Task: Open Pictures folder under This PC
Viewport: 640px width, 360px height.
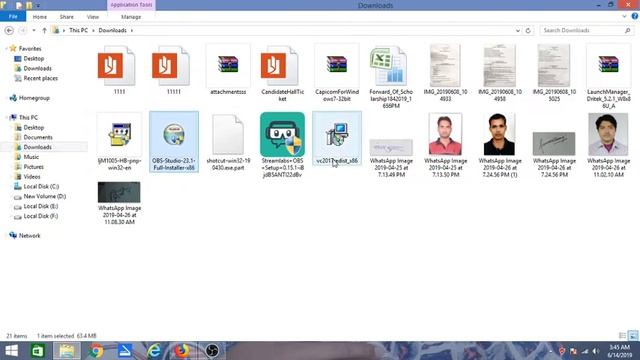Action: [33, 167]
